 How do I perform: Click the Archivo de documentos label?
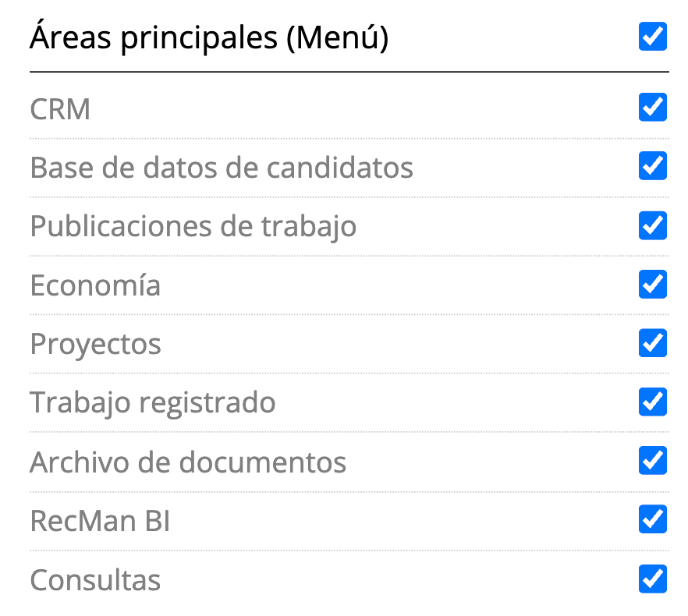(x=188, y=462)
